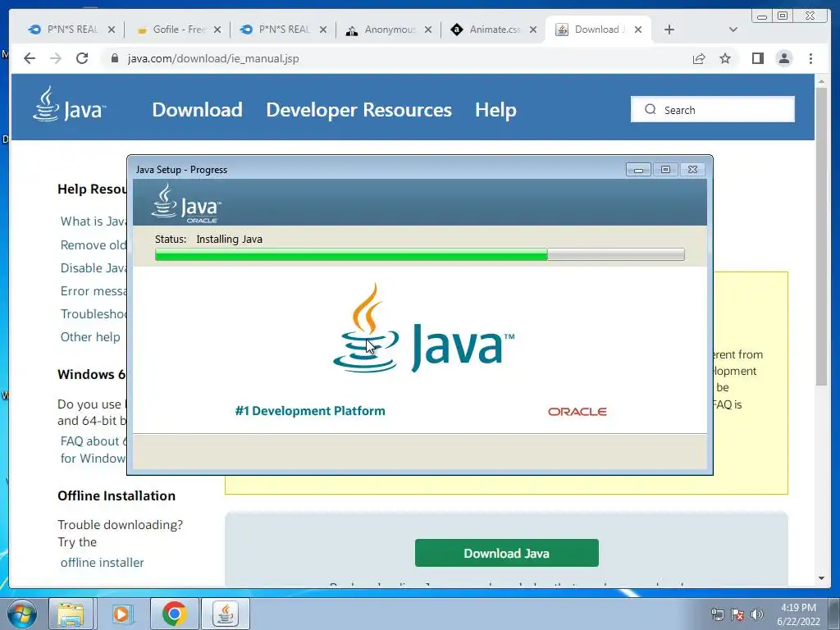The width and height of the screenshot is (840, 630).
Task: Click the address bar URL
Action: pyautogui.click(x=213, y=58)
